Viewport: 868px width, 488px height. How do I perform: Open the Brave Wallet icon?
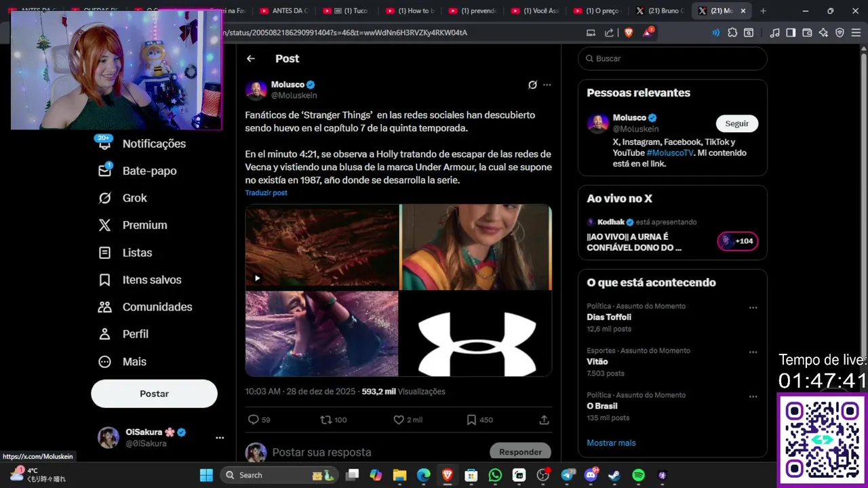point(807,33)
